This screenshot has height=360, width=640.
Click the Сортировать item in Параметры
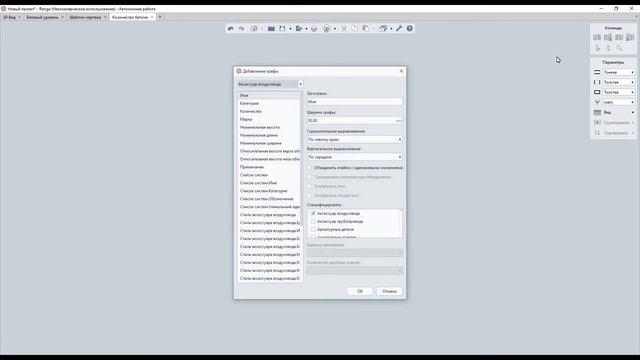click(x=613, y=133)
